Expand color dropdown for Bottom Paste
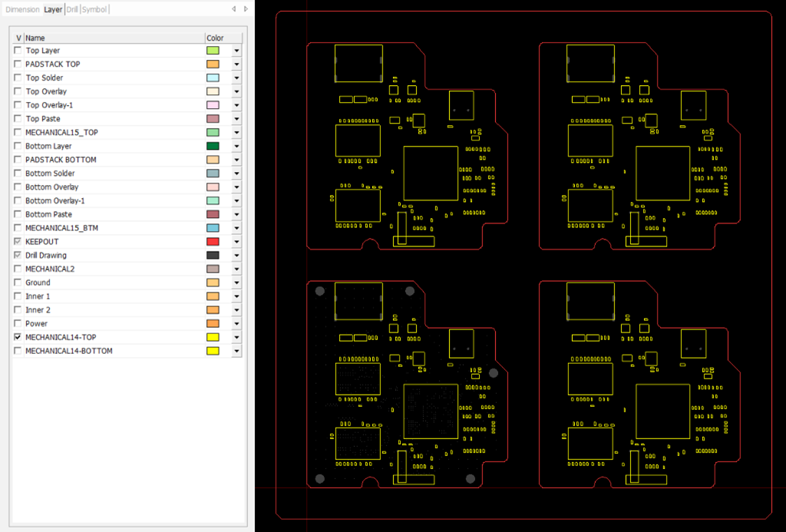The height and width of the screenshot is (532, 786). (x=236, y=215)
